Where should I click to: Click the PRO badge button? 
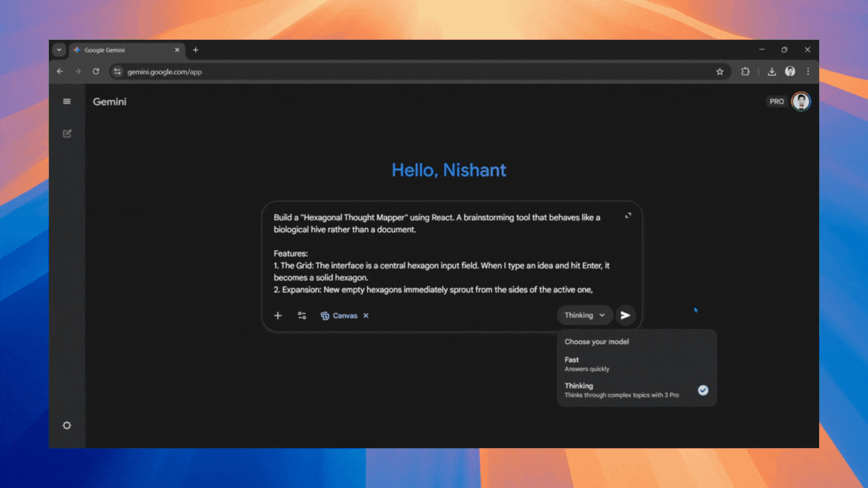(776, 102)
